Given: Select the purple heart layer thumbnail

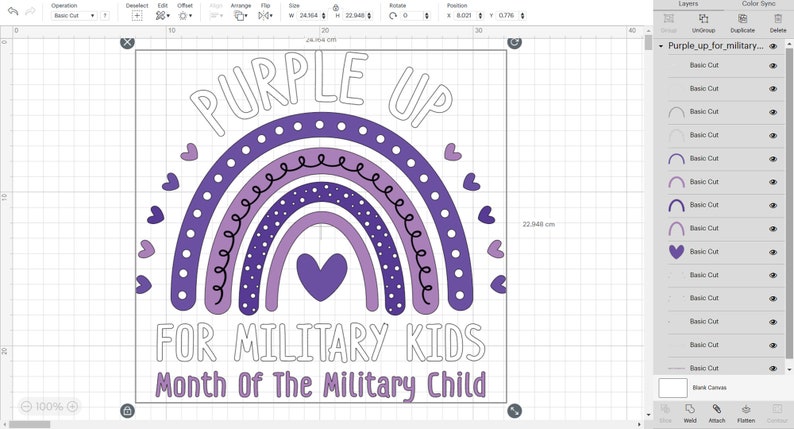Looking at the screenshot, I should (x=677, y=252).
